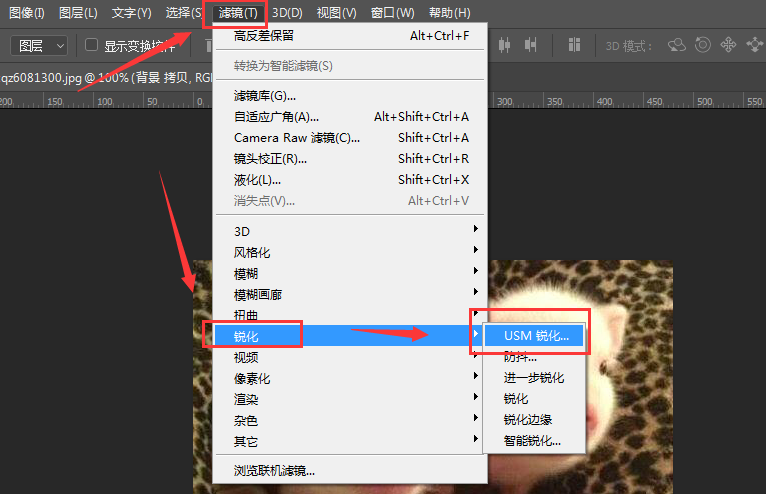Viewport: 766px width, 494px height.
Task: Expand the 3D submenu arrow
Action: click(x=475, y=229)
